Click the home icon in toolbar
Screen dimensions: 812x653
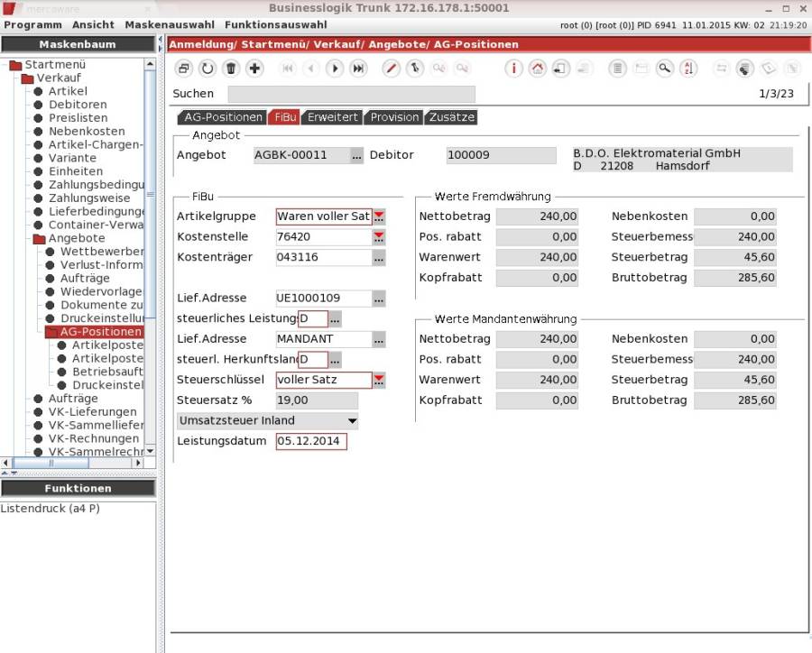click(x=538, y=69)
